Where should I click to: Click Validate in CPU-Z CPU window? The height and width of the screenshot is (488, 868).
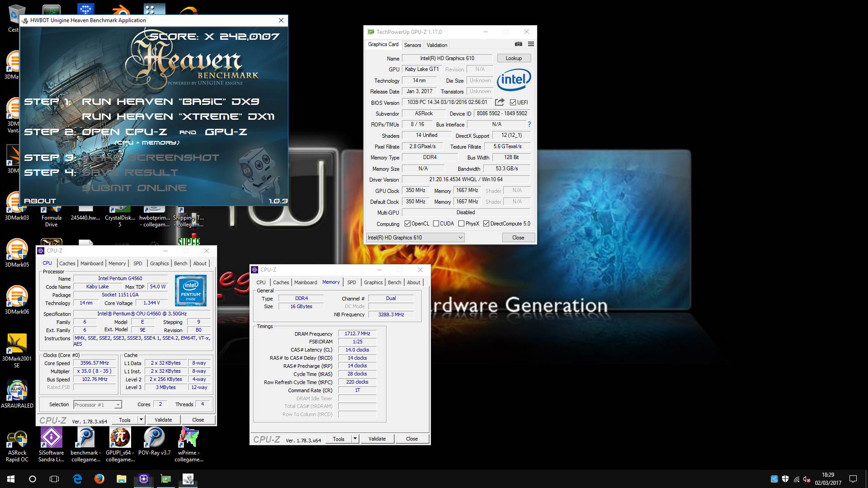click(x=163, y=420)
